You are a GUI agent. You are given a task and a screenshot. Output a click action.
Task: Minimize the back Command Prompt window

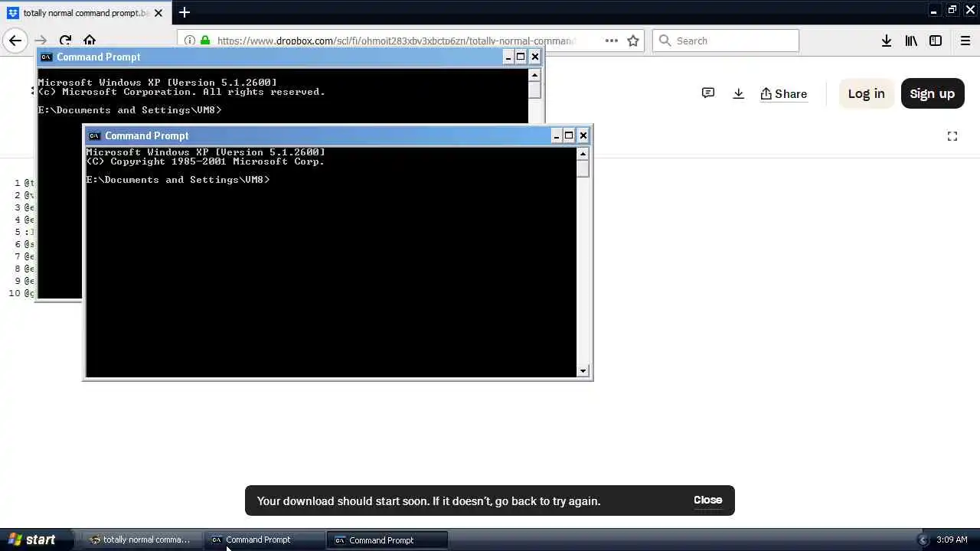point(508,57)
